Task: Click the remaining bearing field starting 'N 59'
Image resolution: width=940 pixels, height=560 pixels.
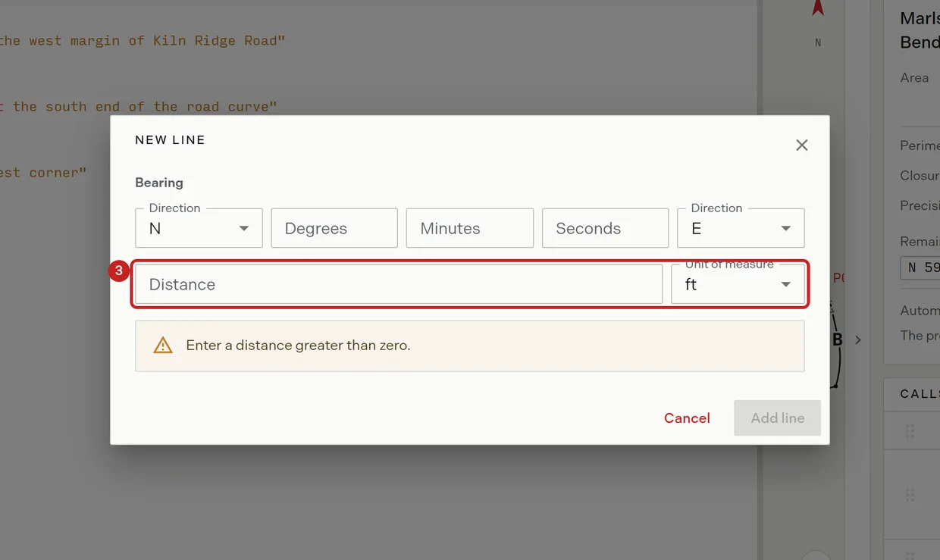Action: (x=920, y=267)
